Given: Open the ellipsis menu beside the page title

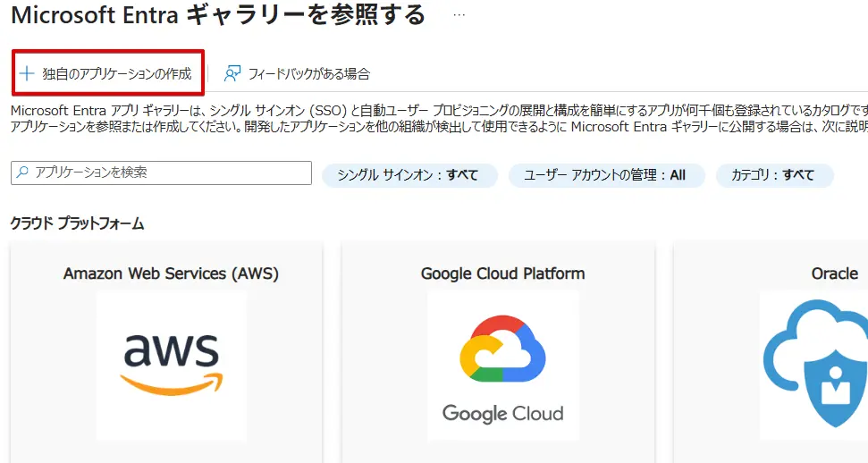Looking at the screenshot, I should coord(459,15).
